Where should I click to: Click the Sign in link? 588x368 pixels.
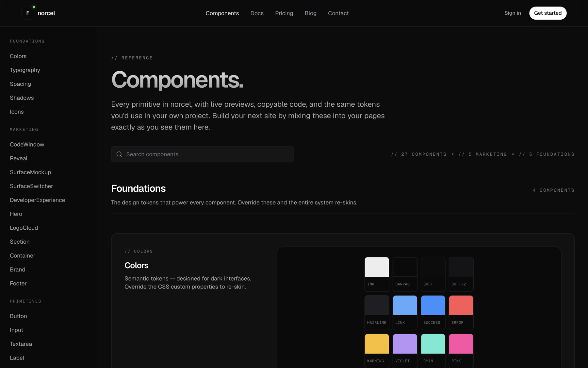(513, 13)
